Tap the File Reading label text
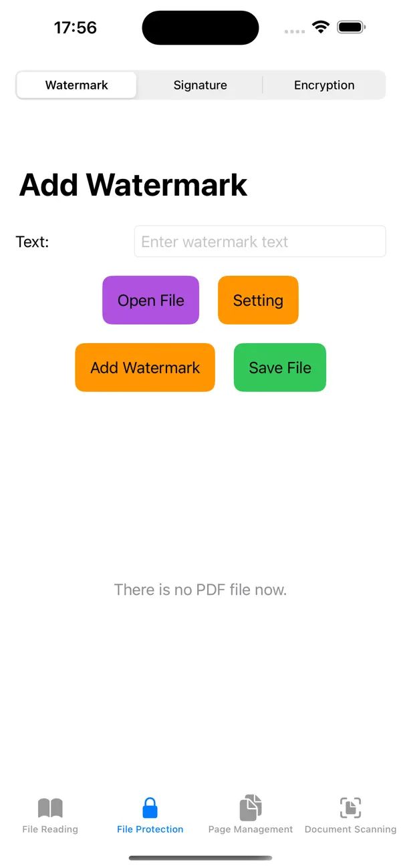The height and width of the screenshot is (868, 401). 49,829
